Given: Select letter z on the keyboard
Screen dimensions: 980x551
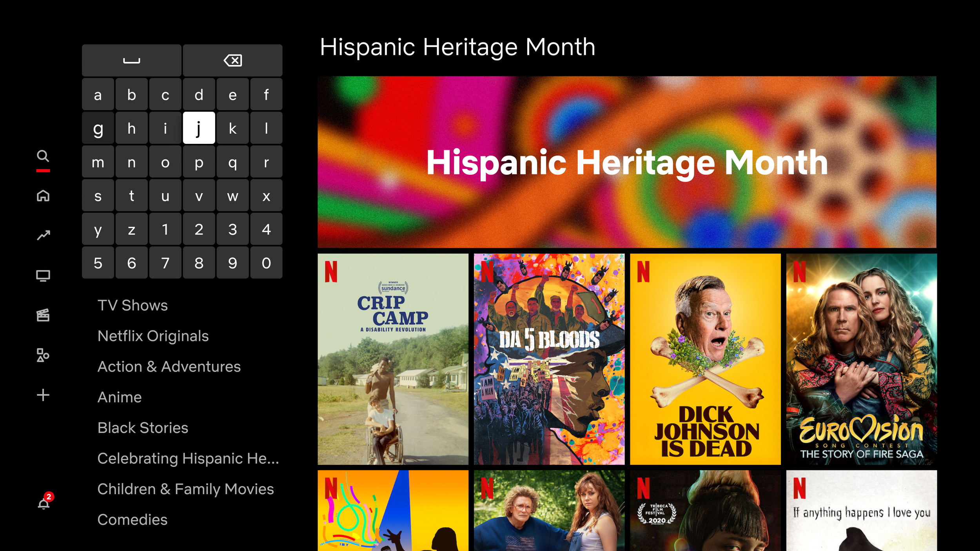Looking at the screenshot, I should (x=132, y=229).
